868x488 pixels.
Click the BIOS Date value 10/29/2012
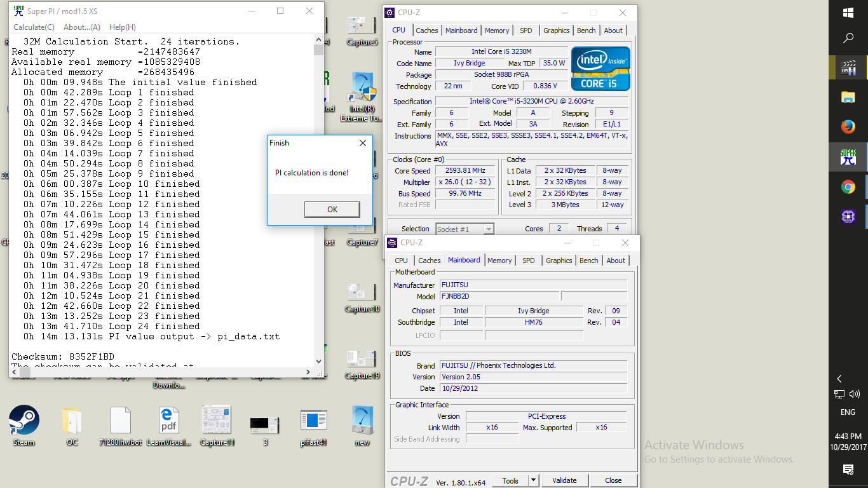tap(534, 388)
